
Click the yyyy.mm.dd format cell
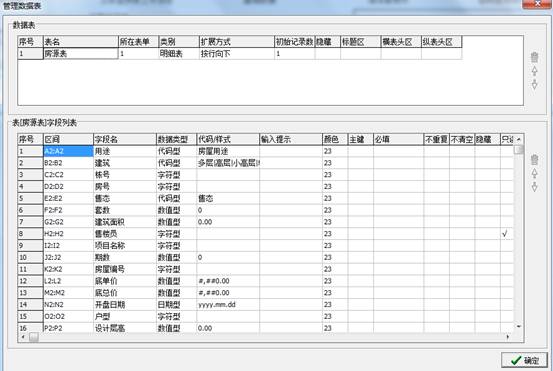pyautogui.click(x=227, y=304)
